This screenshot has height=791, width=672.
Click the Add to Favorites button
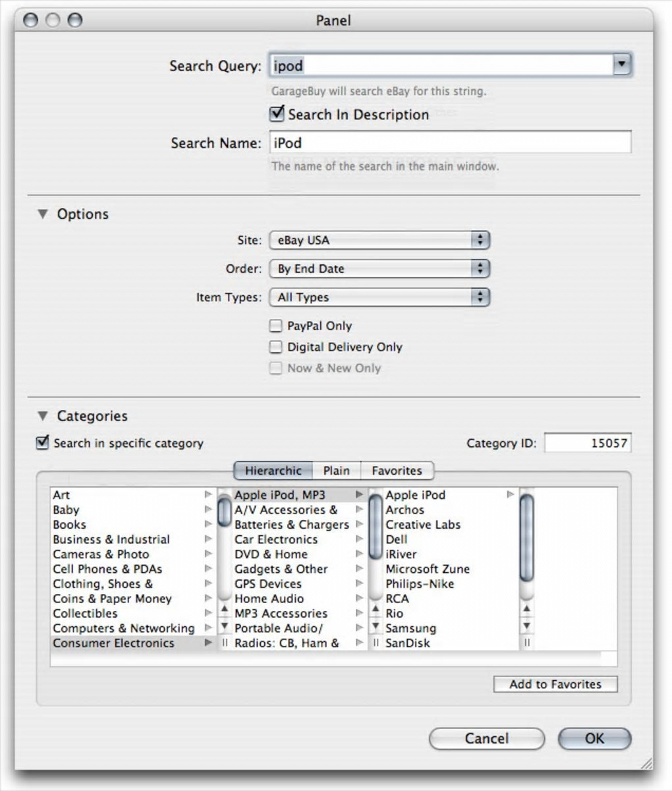555,684
